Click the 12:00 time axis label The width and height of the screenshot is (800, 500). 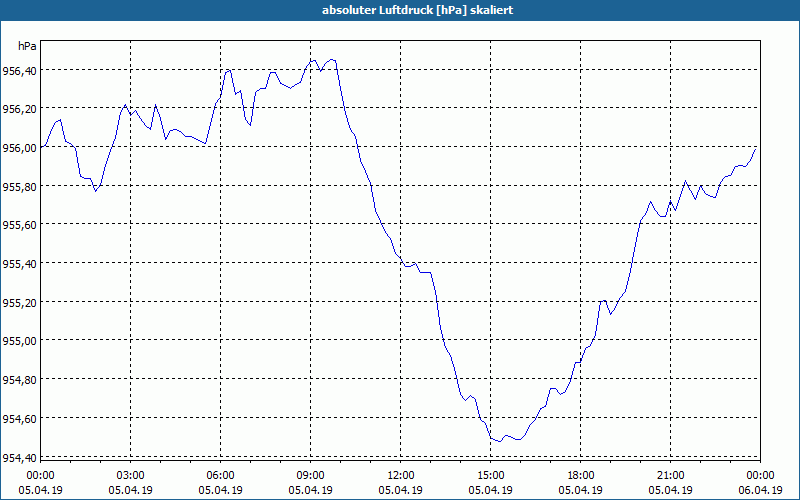(x=401, y=476)
